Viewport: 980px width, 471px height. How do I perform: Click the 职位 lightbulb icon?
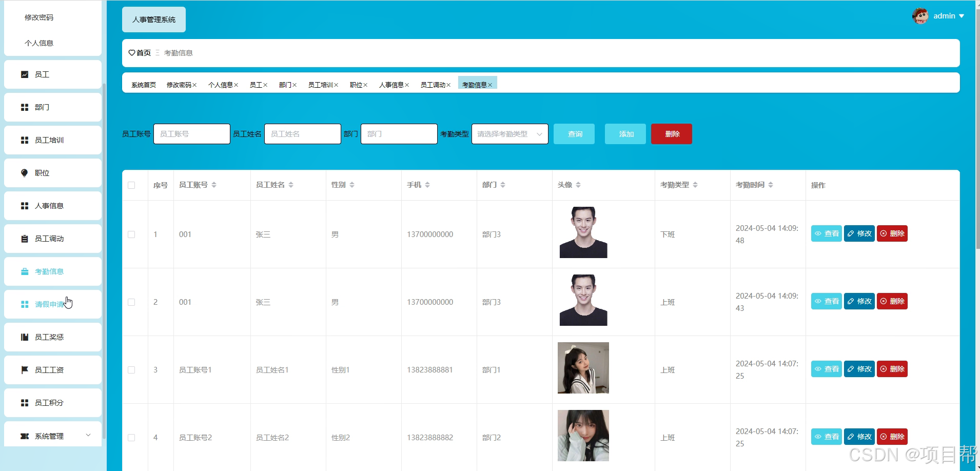pyautogui.click(x=24, y=173)
